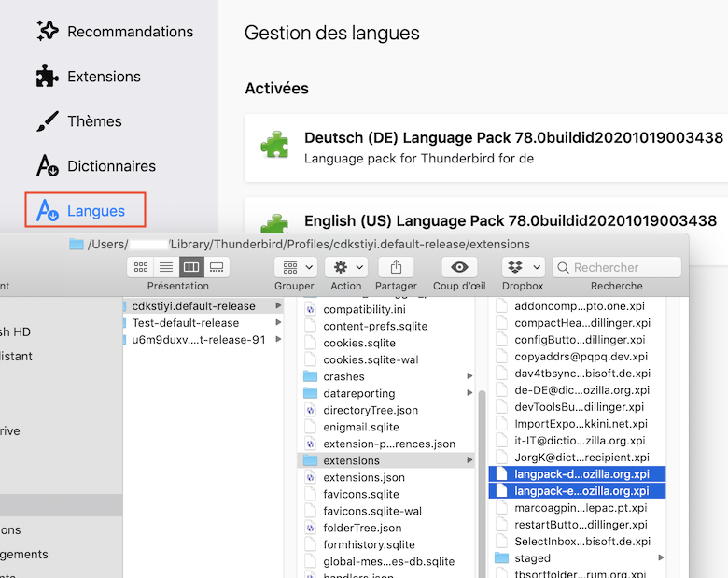Viewport: 728px width, 578px height.
Task: Click the Dictionnaires letter icon
Action: tap(48, 166)
